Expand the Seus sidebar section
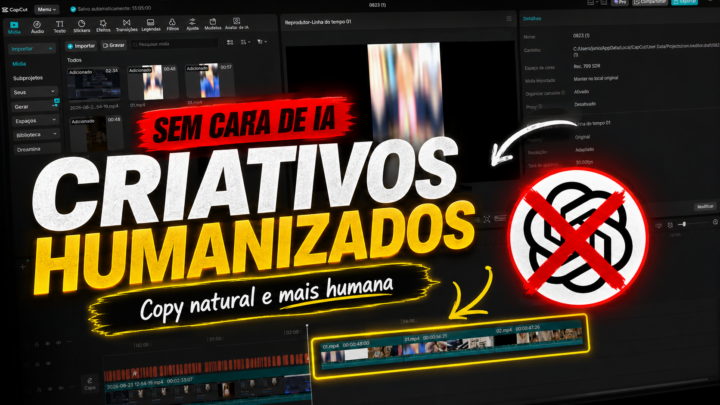The height and width of the screenshot is (405, 720). click(x=34, y=92)
